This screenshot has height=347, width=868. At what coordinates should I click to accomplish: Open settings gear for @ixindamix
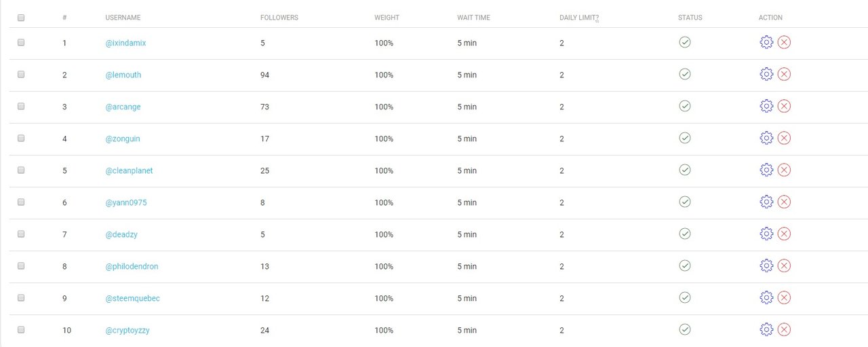tap(766, 42)
